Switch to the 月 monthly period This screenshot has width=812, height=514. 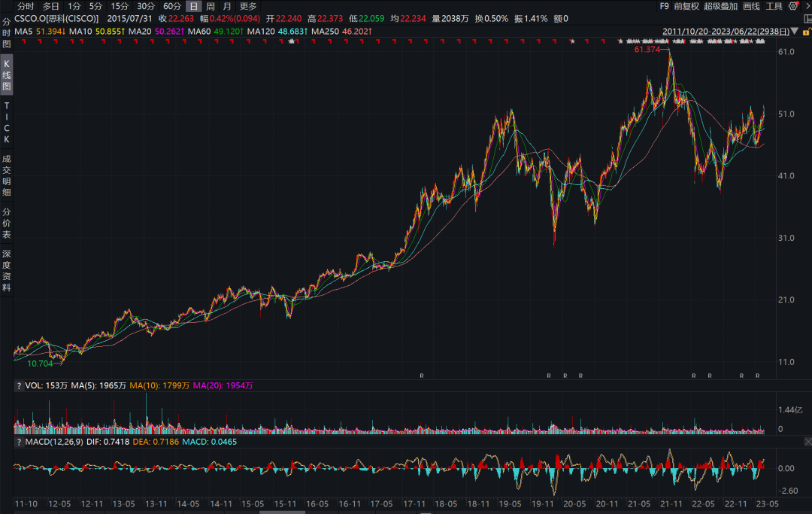click(227, 6)
